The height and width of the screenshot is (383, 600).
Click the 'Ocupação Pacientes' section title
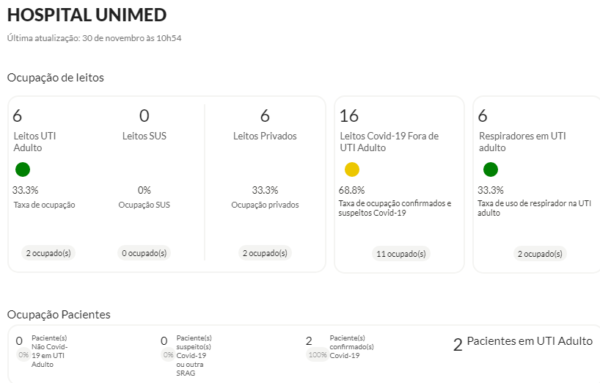(59, 315)
